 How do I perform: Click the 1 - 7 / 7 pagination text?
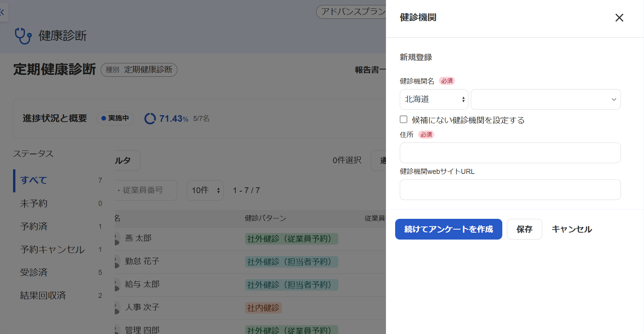click(x=247, y=190)
